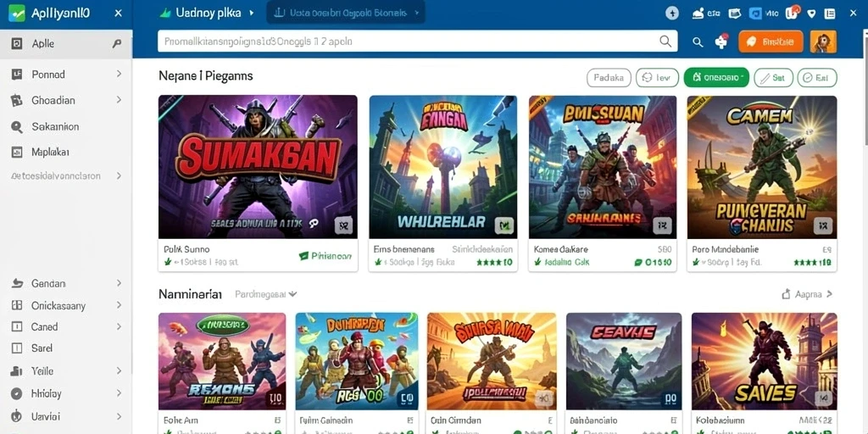Expand the Ponned sidebar chevron
The image size is (868, 434).
tap(119, 74)
